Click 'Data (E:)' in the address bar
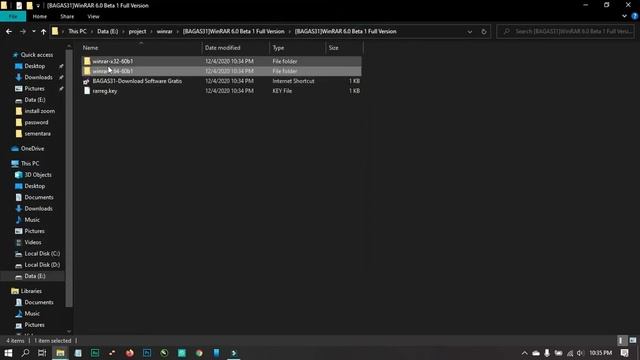The width and height of the screenshot is (640, 360). pos(107,31)
